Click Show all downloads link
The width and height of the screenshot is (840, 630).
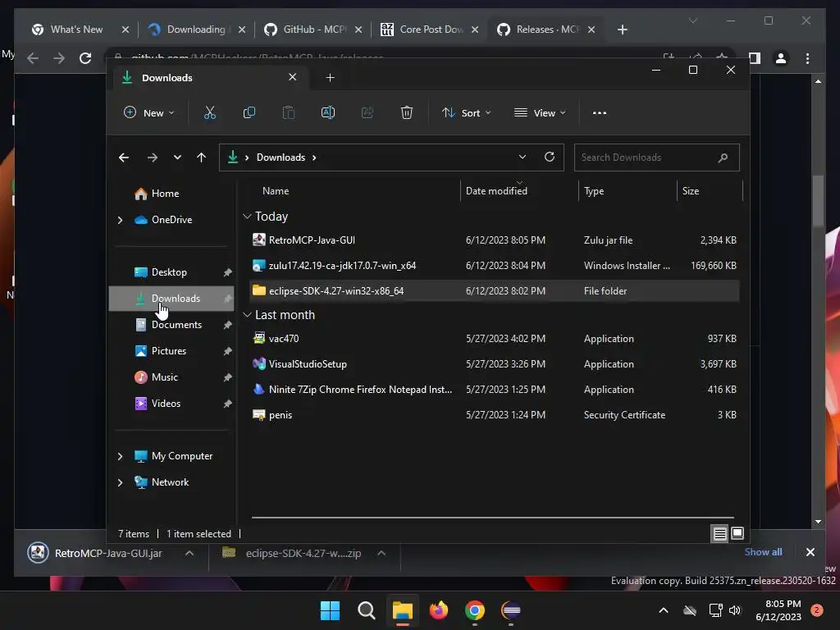coord(763,552)
